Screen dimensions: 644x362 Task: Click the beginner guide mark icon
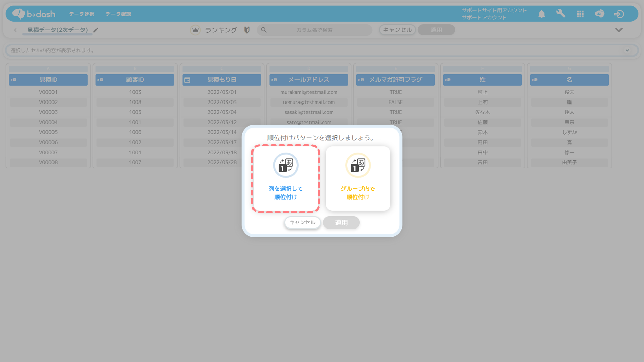[247, 30]
